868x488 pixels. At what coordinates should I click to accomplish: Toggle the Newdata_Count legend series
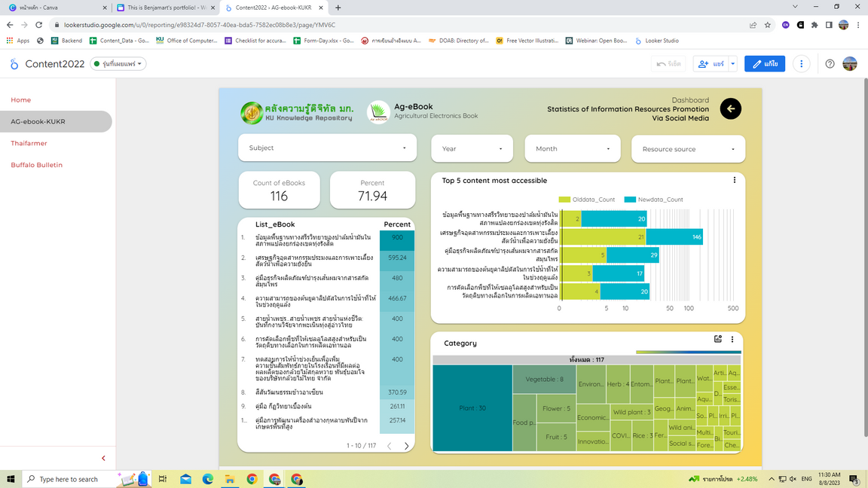[x=653, y=200]
